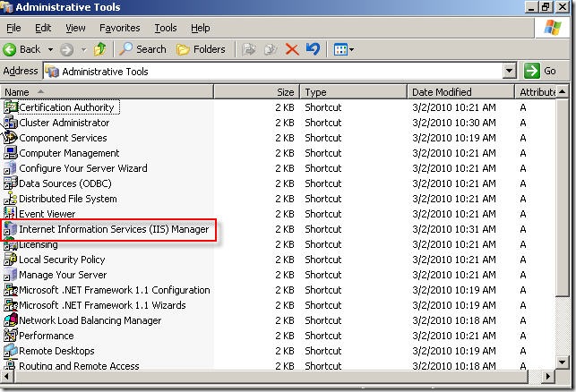Click the horizontal scrollbar right arrow
This screenshot has height=392, width=576.
pos(548,376)
